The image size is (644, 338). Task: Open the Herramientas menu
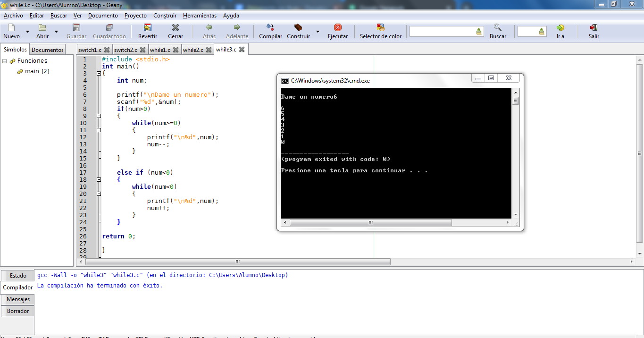click(200, 16)
